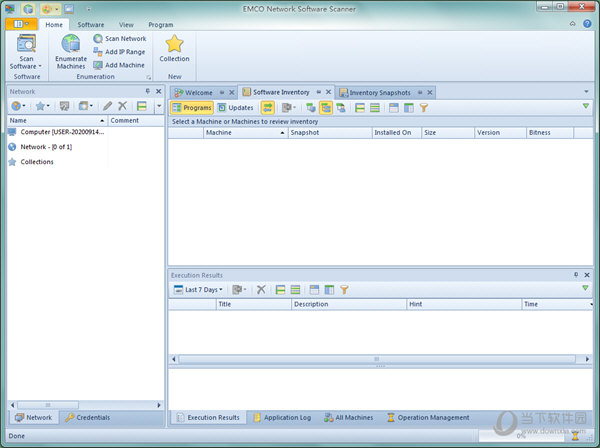Viewport: 600px width, 448px height.
Task: Click the blue help question mark icon
Action: tap(587, 24)
